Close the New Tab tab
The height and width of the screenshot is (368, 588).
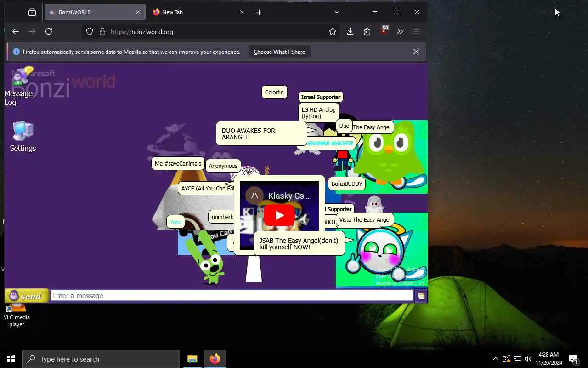pos(242,12)
